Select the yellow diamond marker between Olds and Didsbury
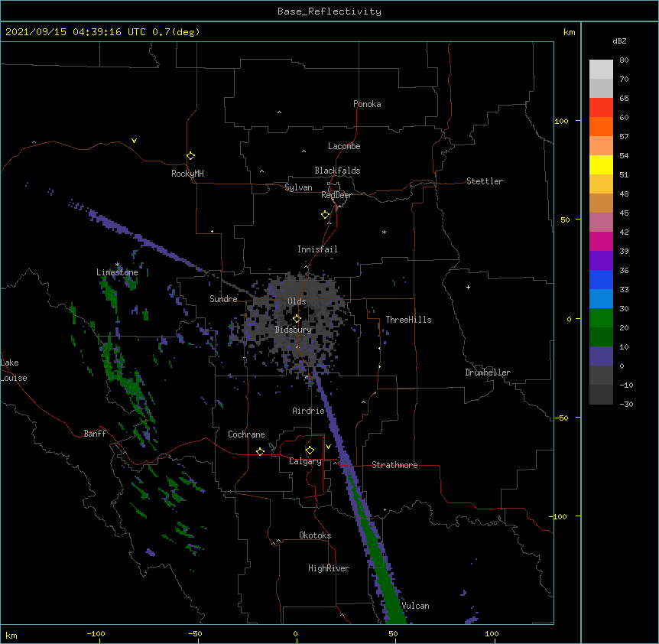Image resolution: width=659 pixels, height=644 pixels. pos(297,319)
